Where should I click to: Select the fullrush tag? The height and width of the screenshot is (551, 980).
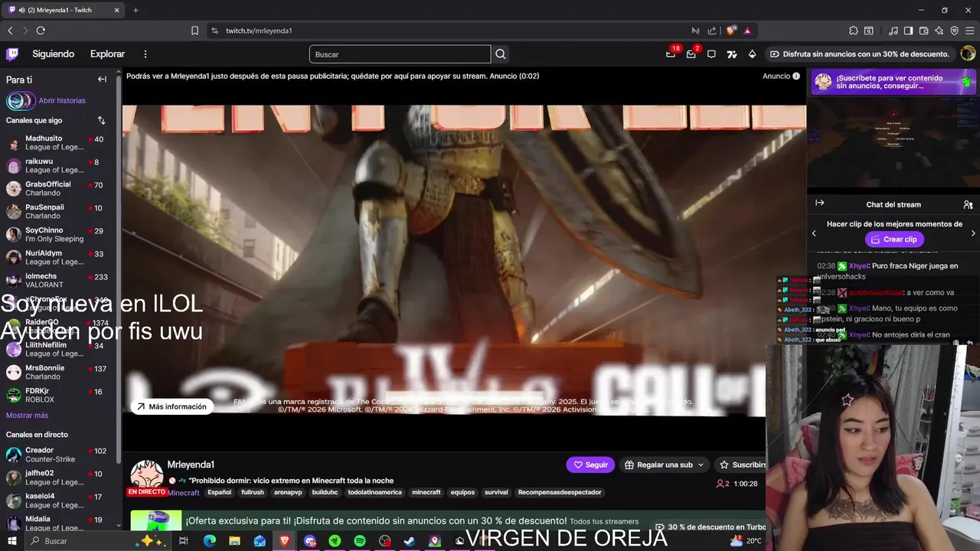253,492
